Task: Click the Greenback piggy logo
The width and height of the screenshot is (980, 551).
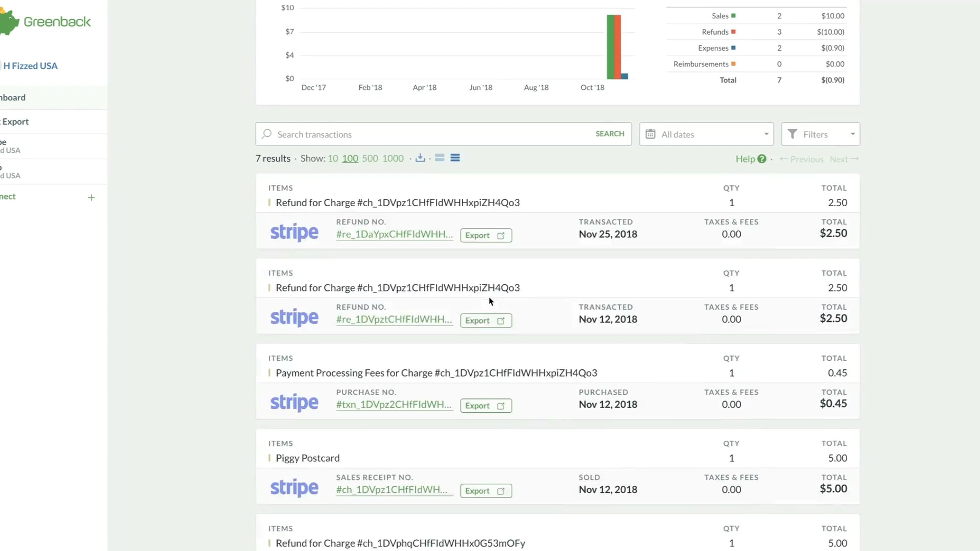Action: tap(10, 22)
